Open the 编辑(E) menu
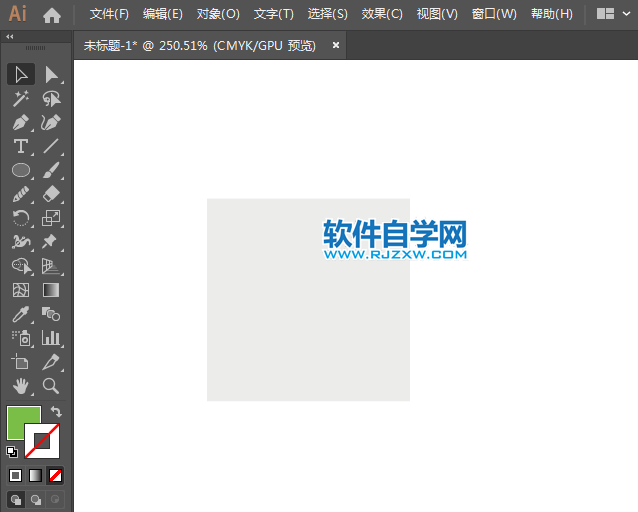This screenshot has height=512, width=638. 163,14
